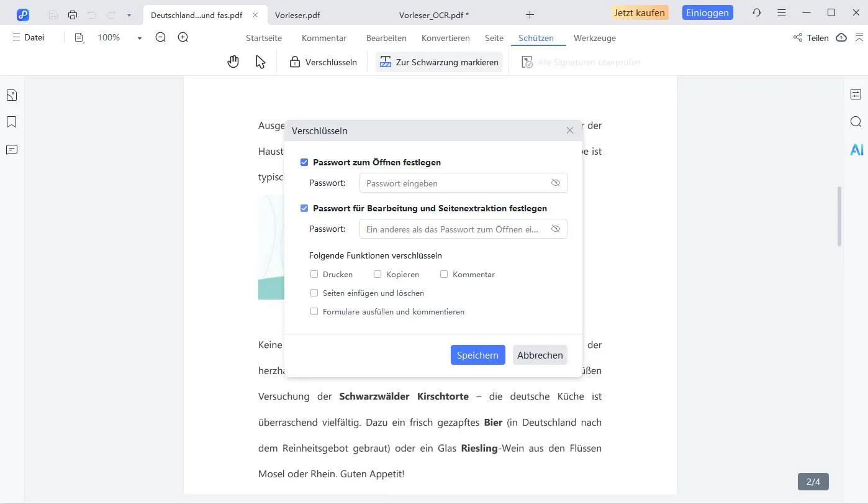
Task: Click the Teilen share button
Action: pyautogui.click(x=811, y=38)
